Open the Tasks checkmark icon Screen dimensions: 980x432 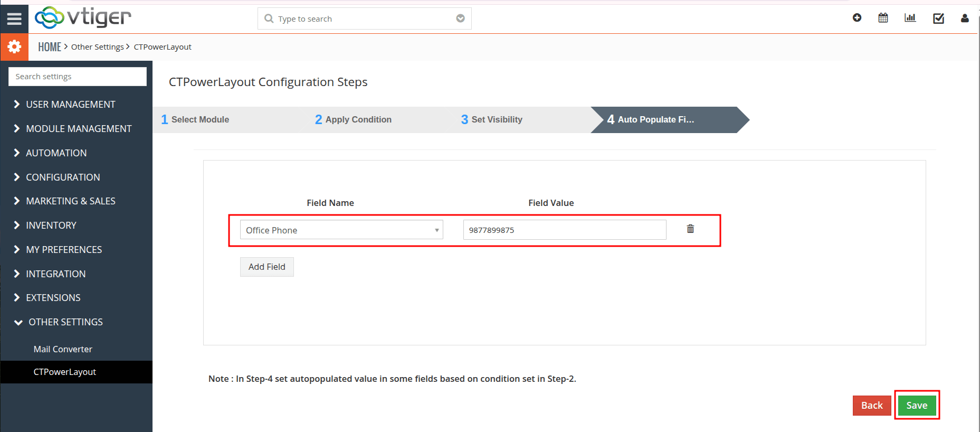point(938,18)
